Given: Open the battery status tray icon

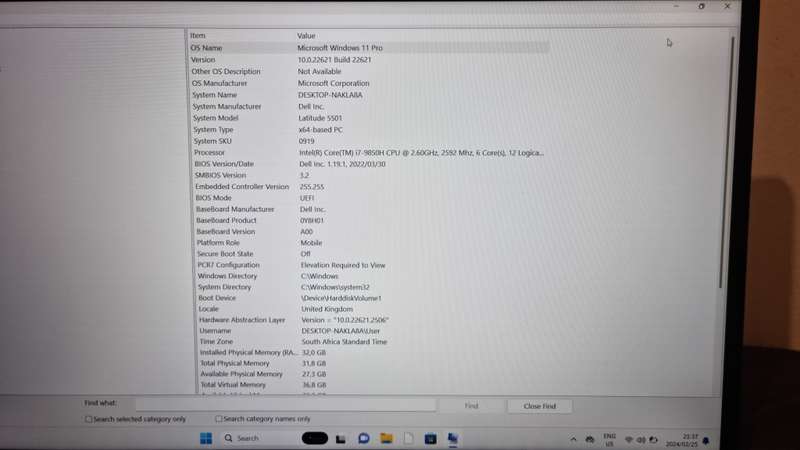Looking at the screenshot, I should click(653, 440).
